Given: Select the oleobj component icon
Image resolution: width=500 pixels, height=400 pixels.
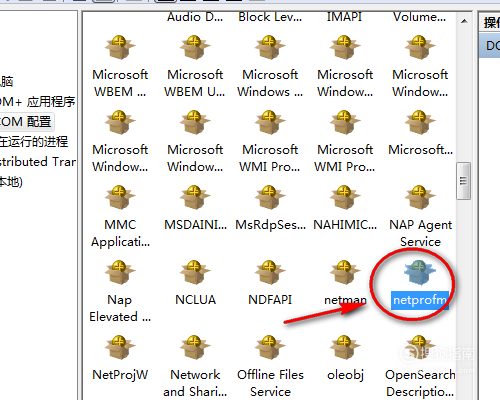Looking at the screenshot, I should click(345, 347).
